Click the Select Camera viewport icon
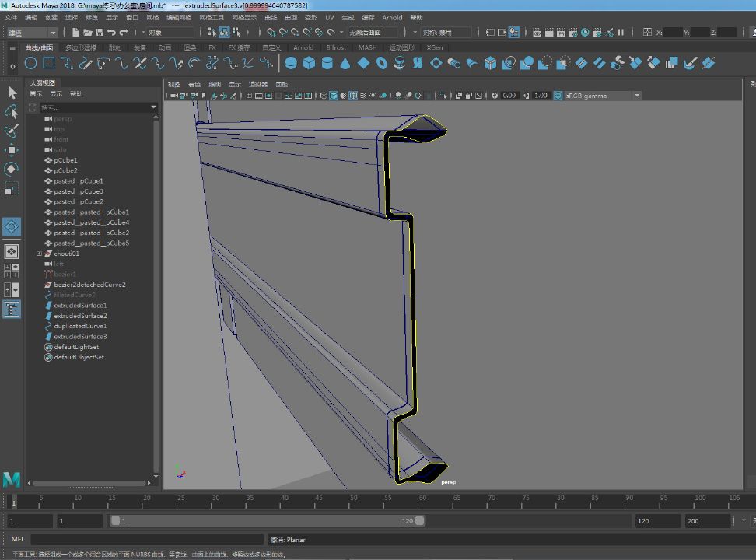Image resolution: width=756 pixels, height=560 pixels. (174, 96)
